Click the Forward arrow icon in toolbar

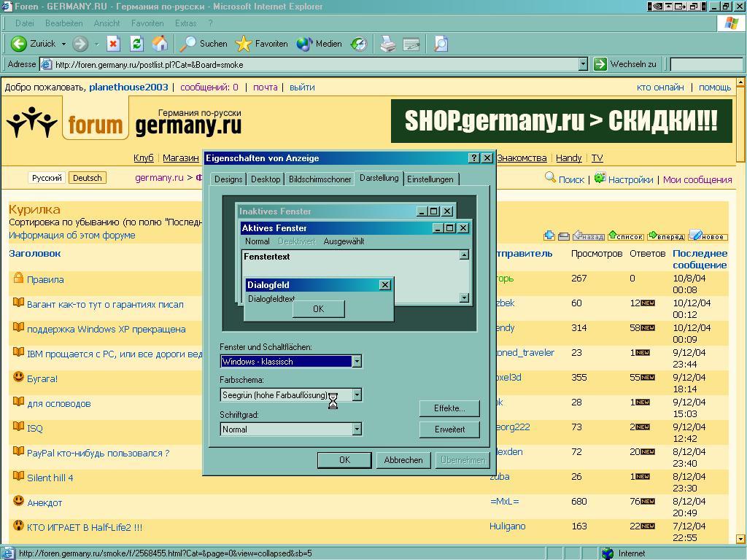tap(80, 44)
